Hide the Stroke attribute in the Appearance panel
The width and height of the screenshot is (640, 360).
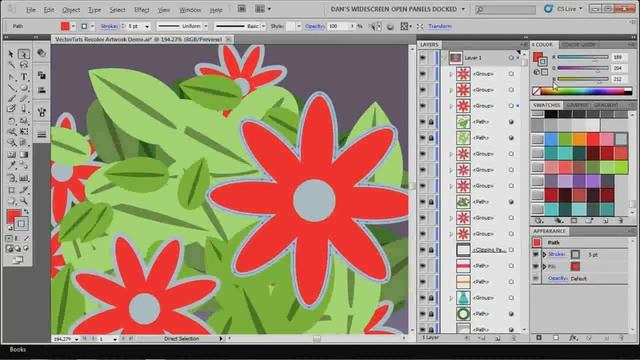pos(536,254)
